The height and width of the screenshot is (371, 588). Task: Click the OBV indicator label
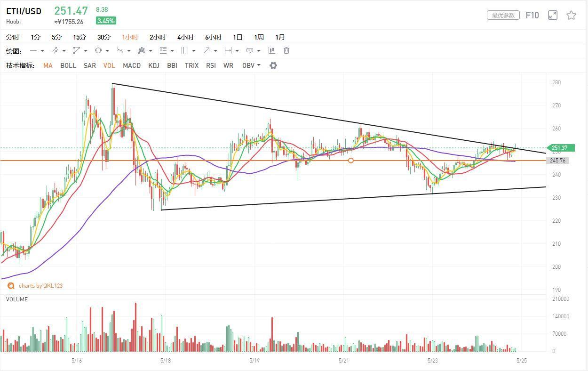point(248,65)
